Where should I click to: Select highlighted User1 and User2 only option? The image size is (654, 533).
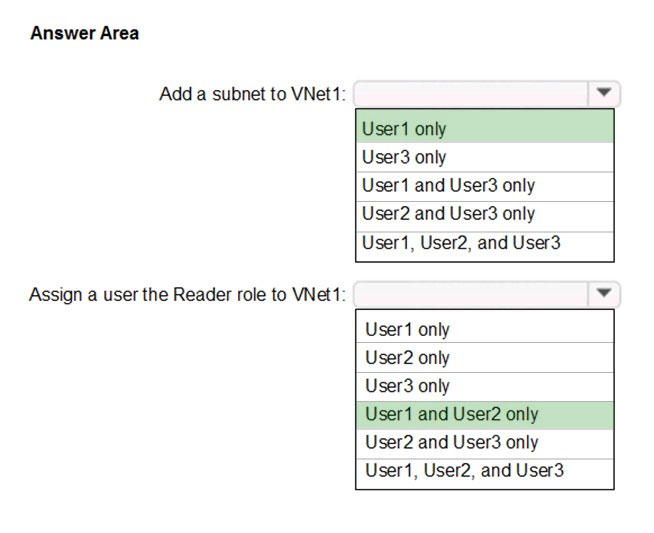tap(485, 415)
